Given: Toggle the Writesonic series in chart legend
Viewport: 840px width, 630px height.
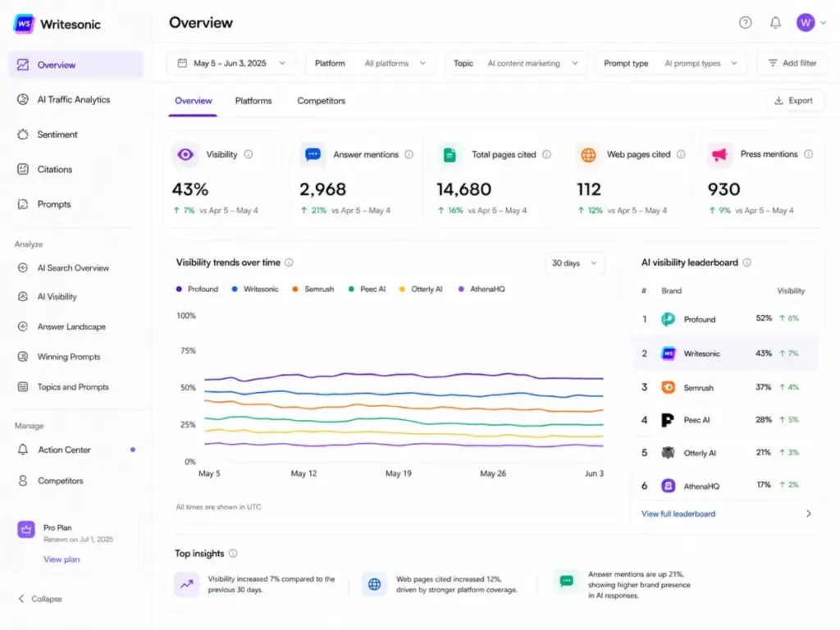Looking at the screenshot, I should click(255, 290).
